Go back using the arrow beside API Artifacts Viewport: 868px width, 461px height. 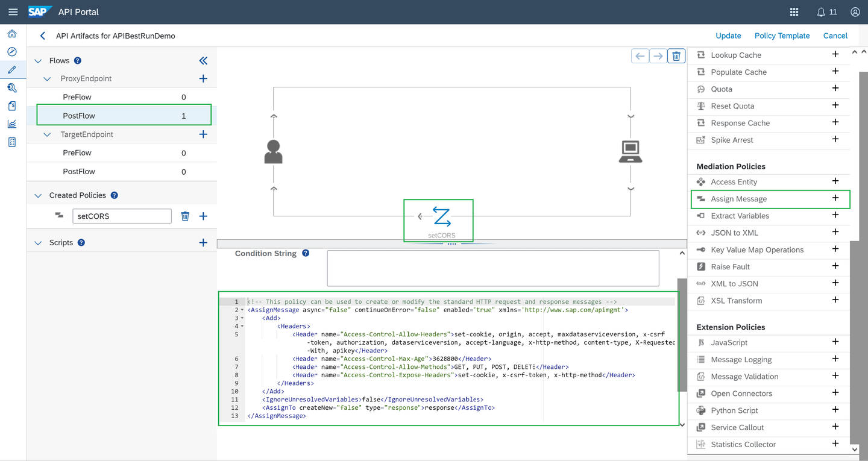pyautogui.click(x=42, y=36)
